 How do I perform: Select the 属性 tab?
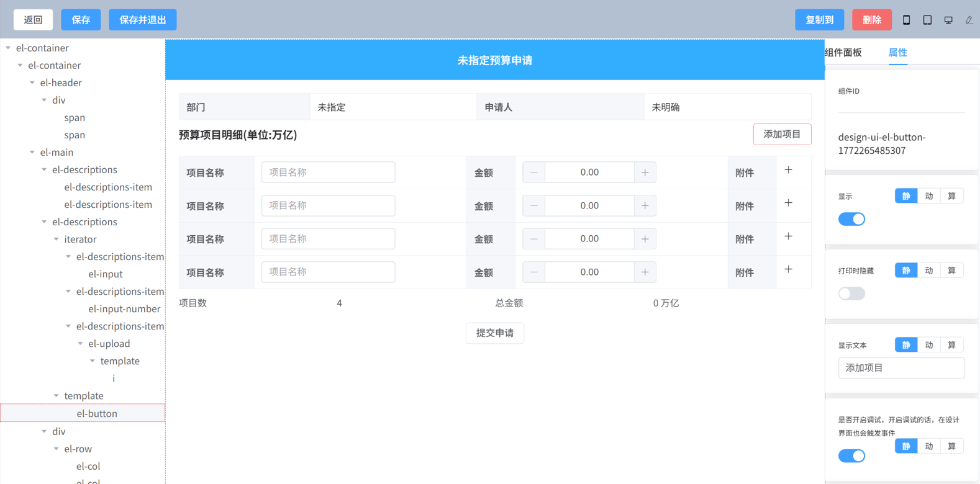pyautogui.click(x=897, y=53)
